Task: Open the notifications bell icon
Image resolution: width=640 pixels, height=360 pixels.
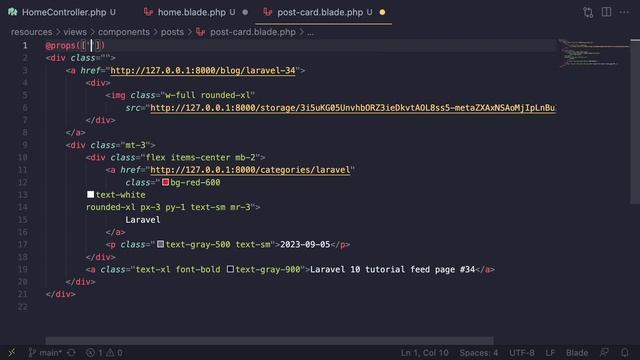Action: coord(624,352)
